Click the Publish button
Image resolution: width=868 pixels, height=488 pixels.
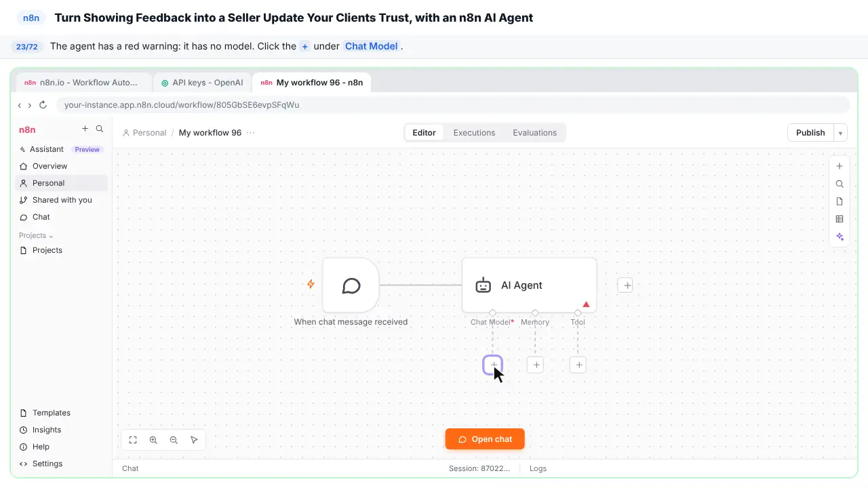(x=810, y=133)
